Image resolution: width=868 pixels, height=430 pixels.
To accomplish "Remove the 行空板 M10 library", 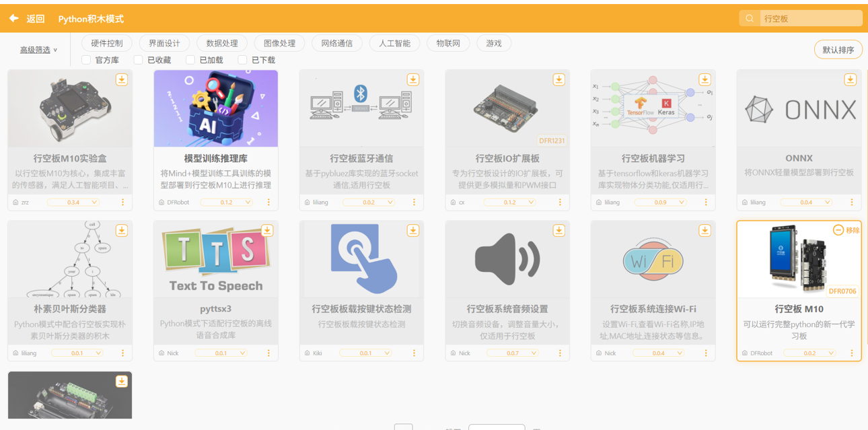I will [846, 230].
